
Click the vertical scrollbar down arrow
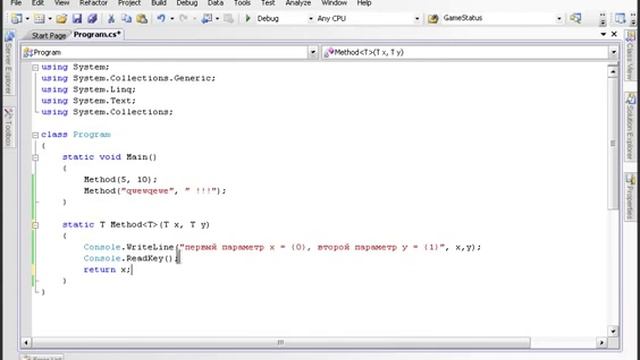coord(613,331)
